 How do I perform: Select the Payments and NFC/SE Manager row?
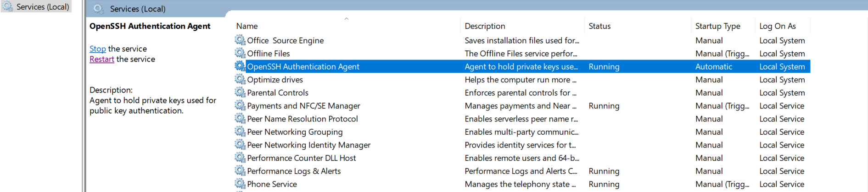pos(522,106)
